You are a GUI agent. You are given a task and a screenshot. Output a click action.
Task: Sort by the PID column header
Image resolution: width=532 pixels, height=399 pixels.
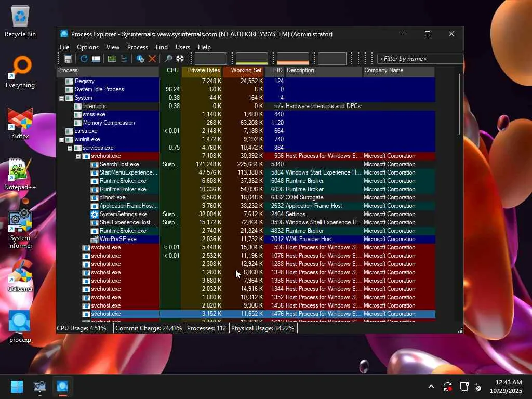[x=274, y=71]
